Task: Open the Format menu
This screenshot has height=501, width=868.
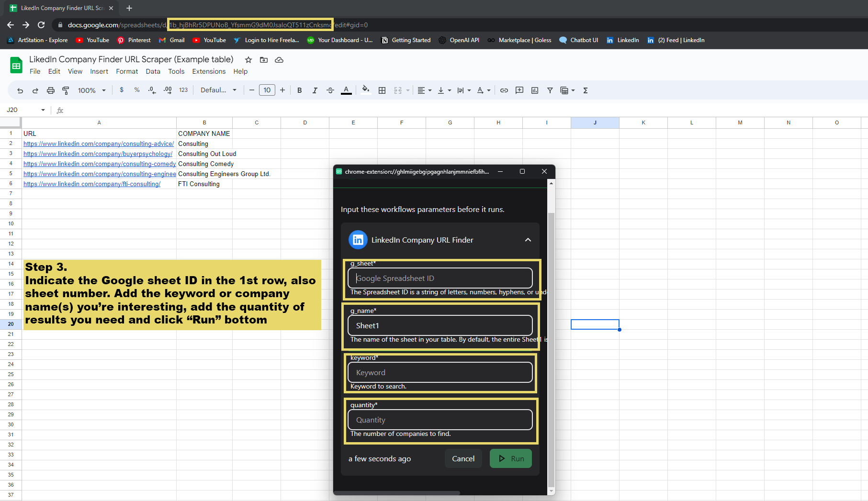Action: (x=127, y=71)
